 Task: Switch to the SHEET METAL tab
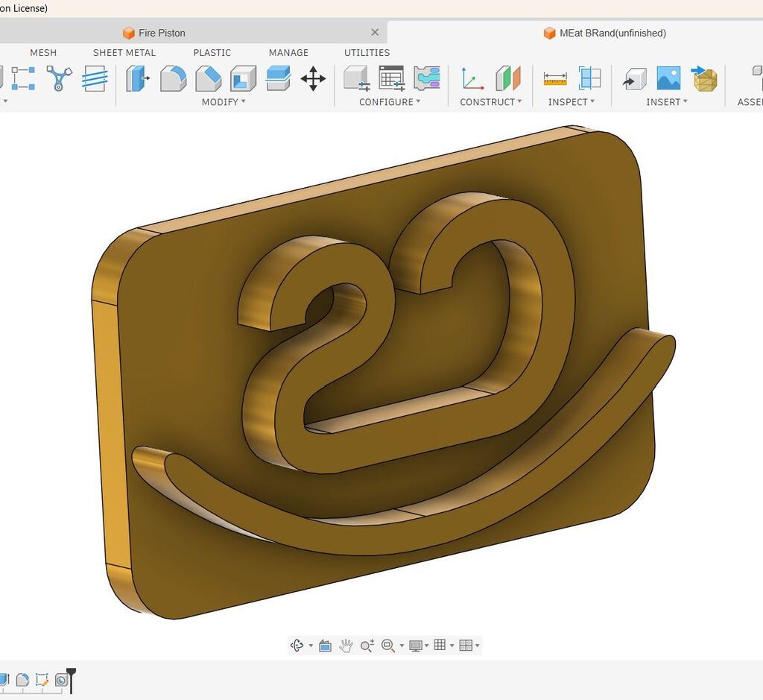point(124,53)
